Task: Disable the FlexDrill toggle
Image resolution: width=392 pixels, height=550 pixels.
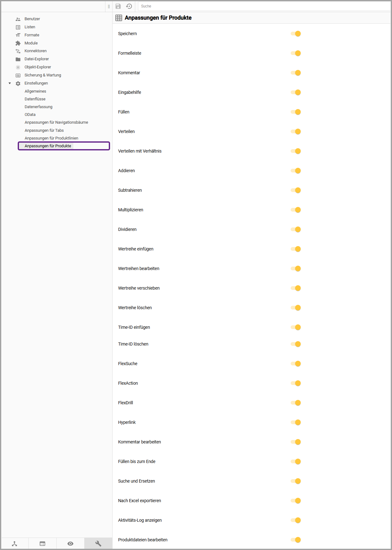Action: pyautogui.click(x=296, y=403)
